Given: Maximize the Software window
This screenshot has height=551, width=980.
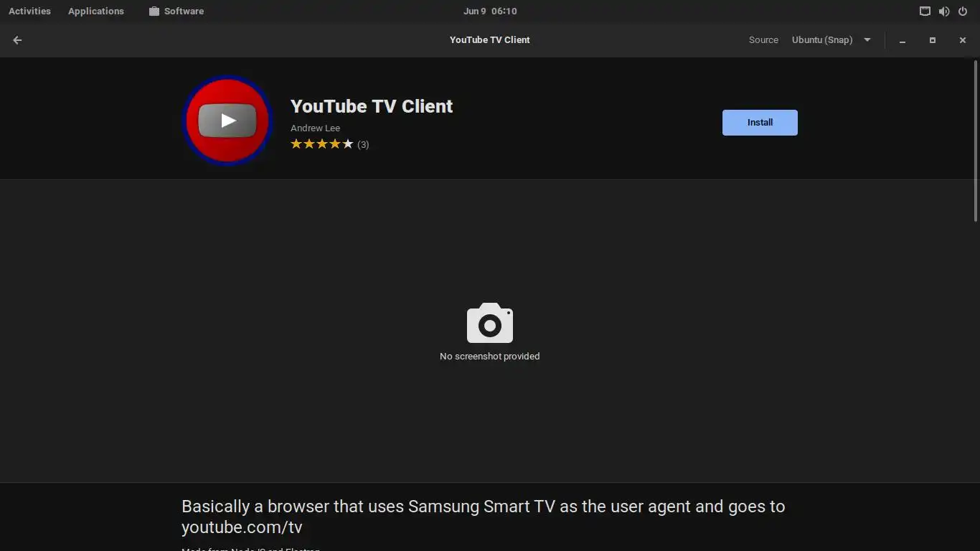Looking at the screenshot, I should (x=933, y=40).
